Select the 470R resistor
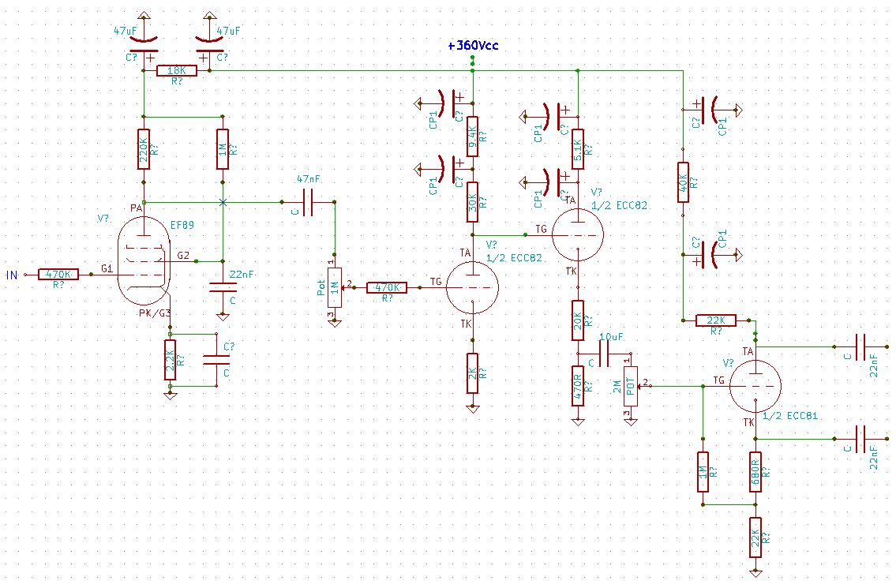896x588 pixels. click(x=578, y=386)
